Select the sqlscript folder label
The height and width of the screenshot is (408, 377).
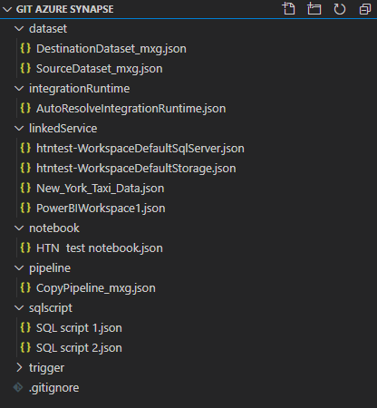click(51, 308)
